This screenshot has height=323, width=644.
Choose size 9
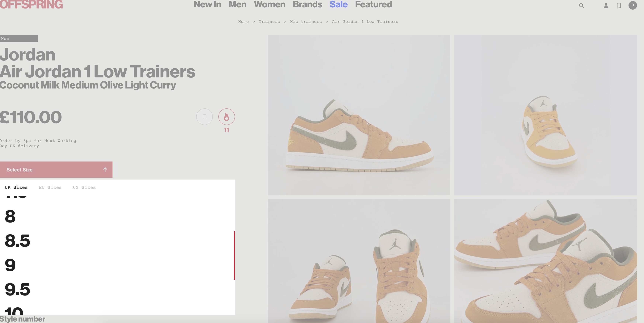tap(10, 265)
